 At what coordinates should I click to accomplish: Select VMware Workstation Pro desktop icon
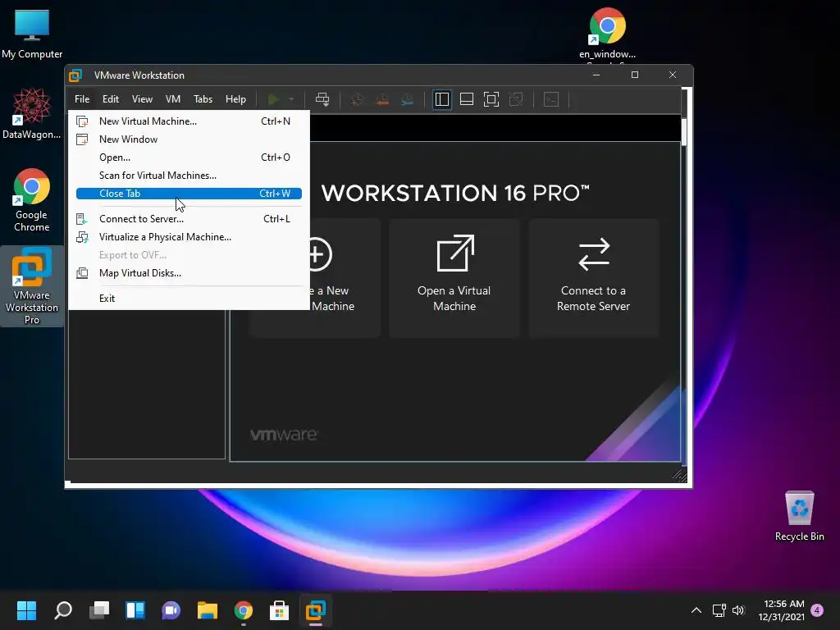pyautogui.click(x=32, y=285)
